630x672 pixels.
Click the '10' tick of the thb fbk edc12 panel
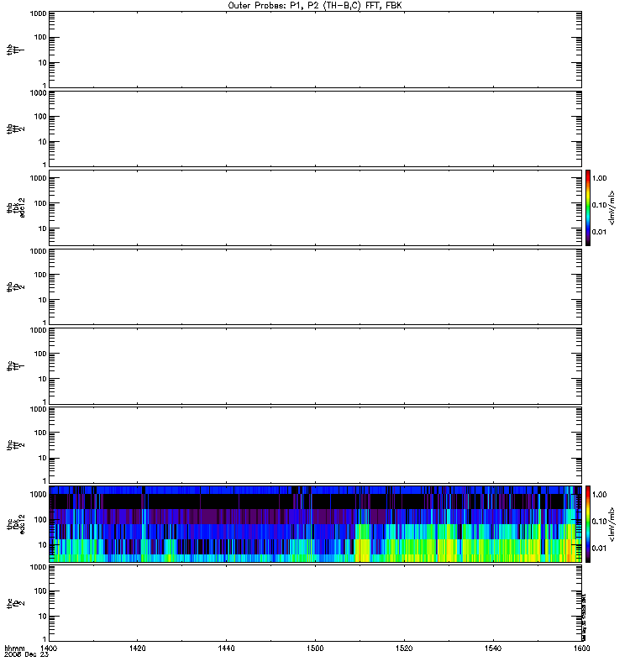pyautogui.click(x=43, y=228)
